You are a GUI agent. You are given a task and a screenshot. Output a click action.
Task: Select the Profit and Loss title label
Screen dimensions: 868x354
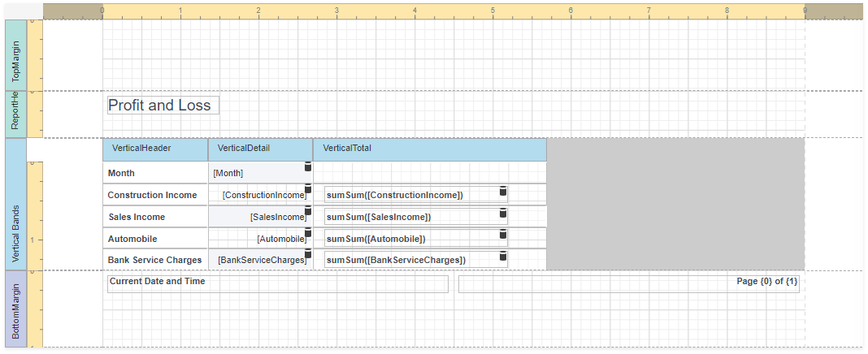163,106
